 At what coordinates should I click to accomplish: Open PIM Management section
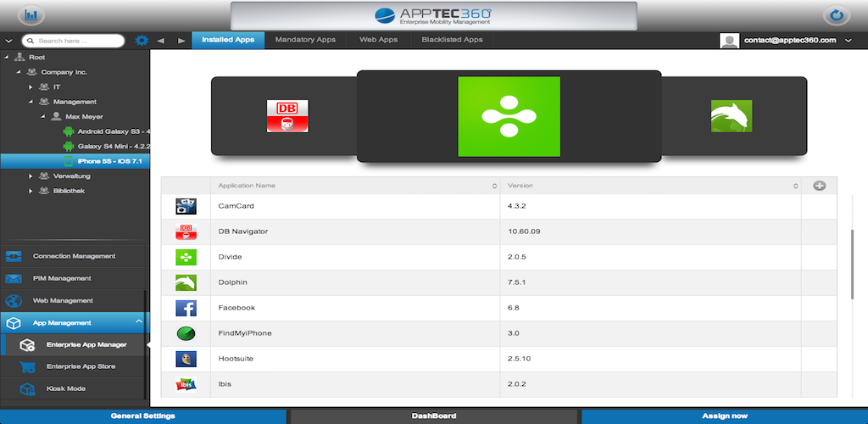pyautogui.click(x=62, y=278)
